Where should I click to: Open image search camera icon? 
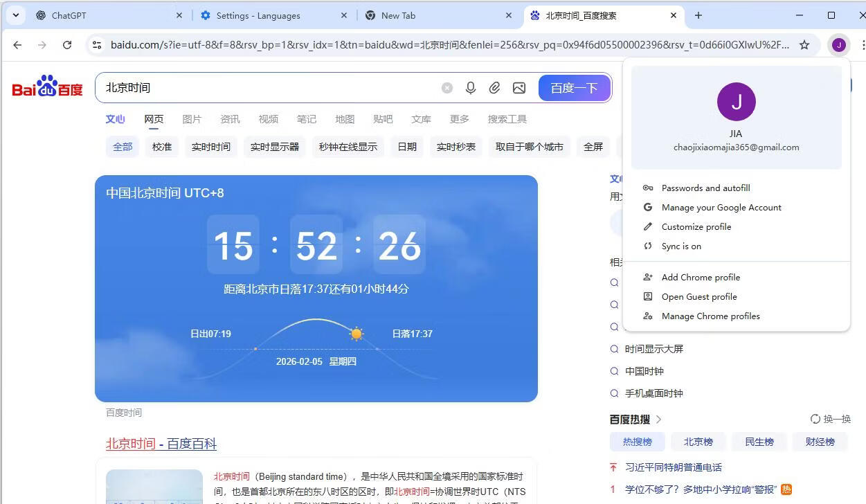point(518,88)
